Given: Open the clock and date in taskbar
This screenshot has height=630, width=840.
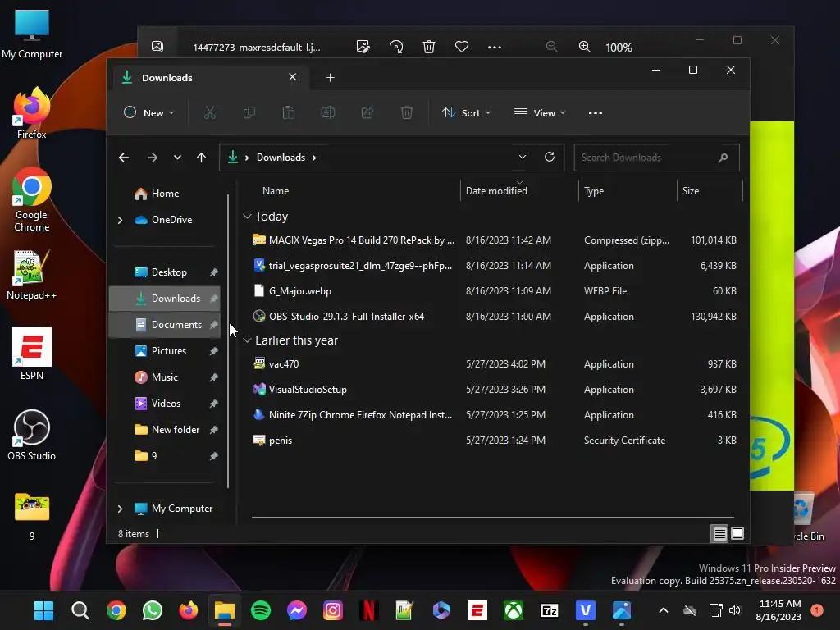Looking at the screenshot, I should pos(779,610).
